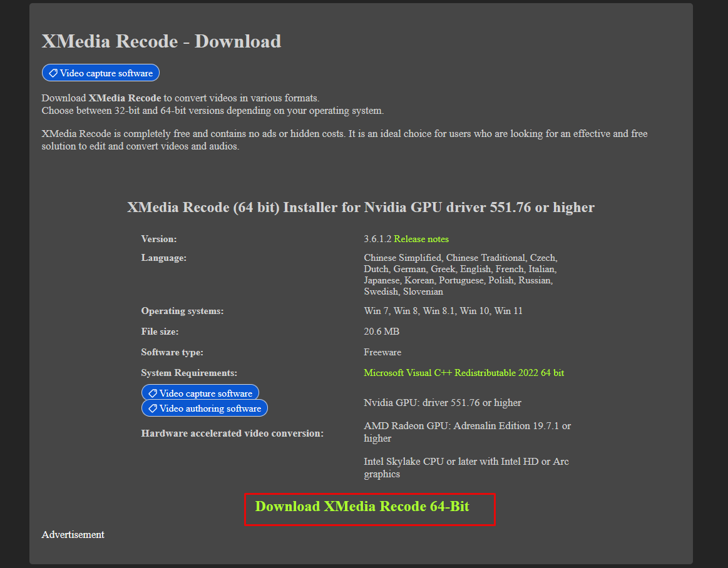
Task: Click the System Requirements: label
Action: pyautogui.click(x=189, y=373)
